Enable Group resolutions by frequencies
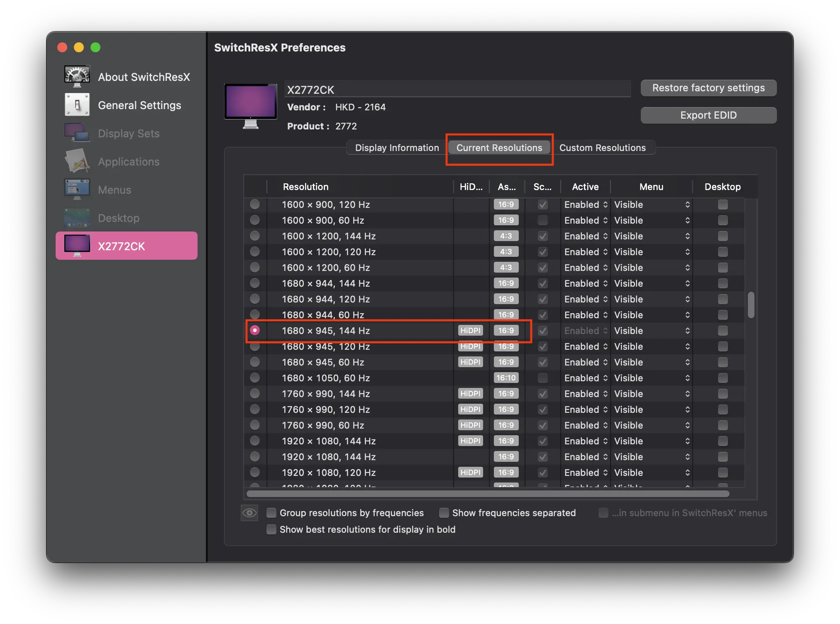 (x=271, y=513)
